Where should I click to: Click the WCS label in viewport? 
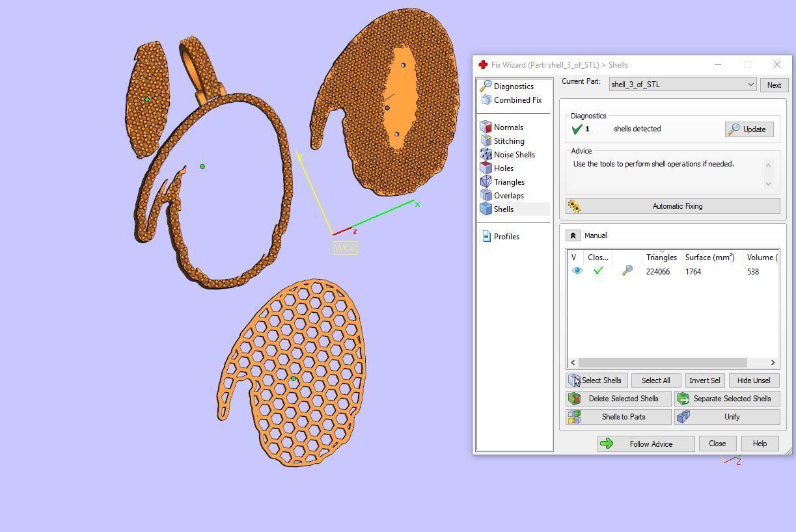(x=345, y=248)
